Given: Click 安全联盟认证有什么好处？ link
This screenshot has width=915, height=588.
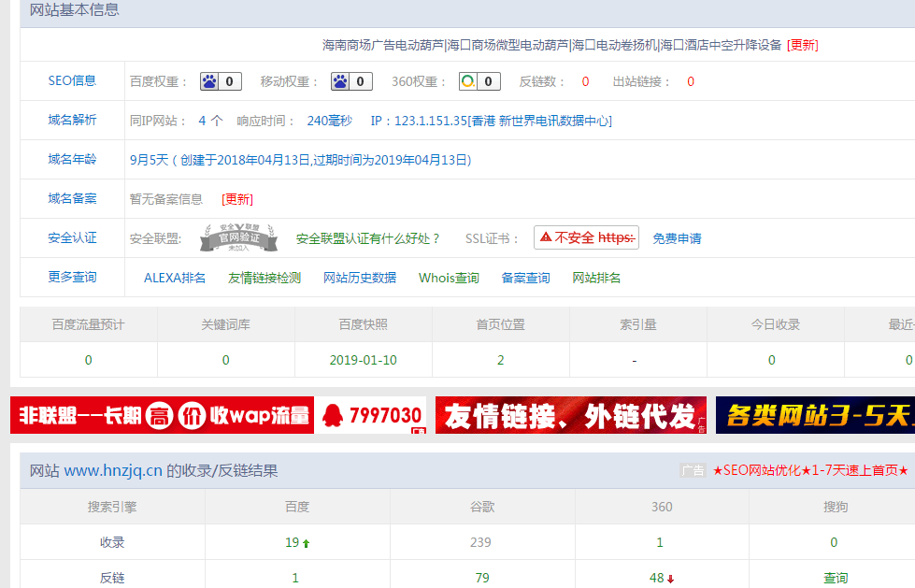Looking at the screenshot, I should (368, 238).
